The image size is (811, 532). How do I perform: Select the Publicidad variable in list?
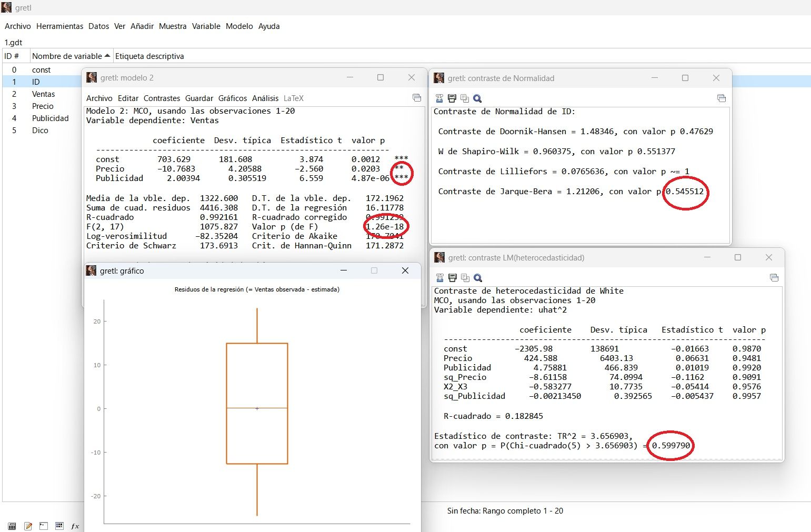pyautogui.click(x=50, y=118)
